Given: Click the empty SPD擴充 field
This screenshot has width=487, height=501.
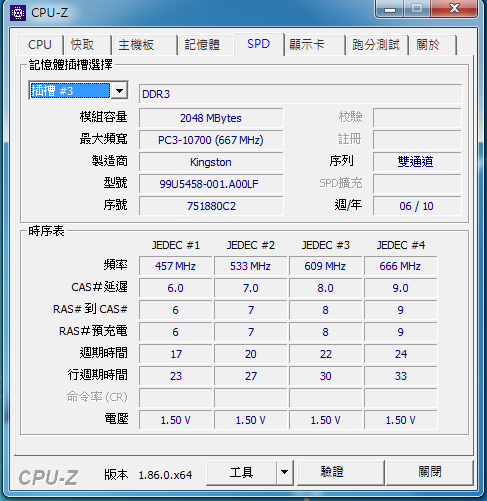Looking at the screenshot, I should coord(417,184).
